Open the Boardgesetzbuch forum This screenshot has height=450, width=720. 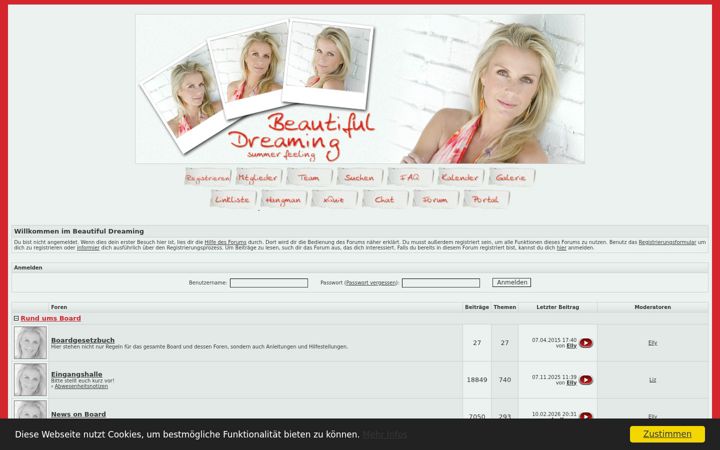83,340
